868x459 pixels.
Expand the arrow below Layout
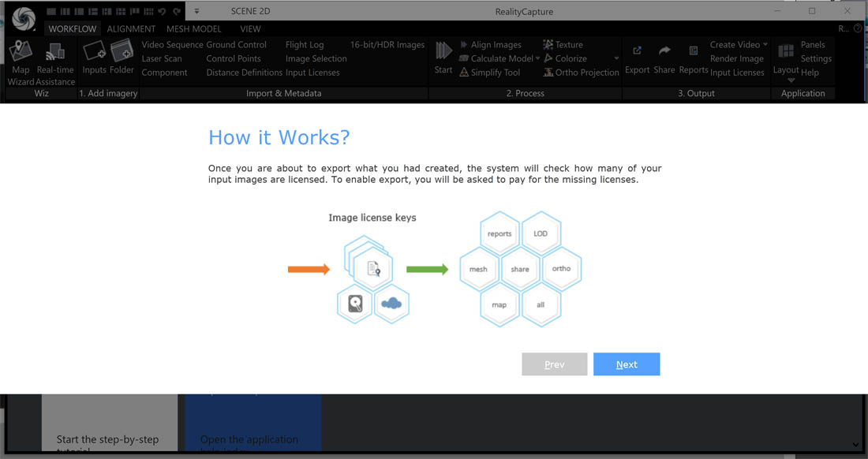pyautogui.click(x=791, y=80)
